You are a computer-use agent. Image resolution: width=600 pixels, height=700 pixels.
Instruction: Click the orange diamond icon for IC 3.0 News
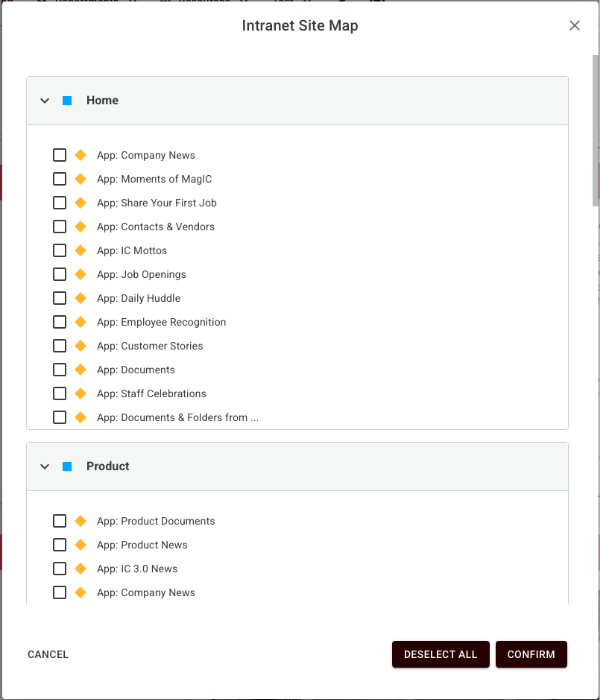[81, 569]
